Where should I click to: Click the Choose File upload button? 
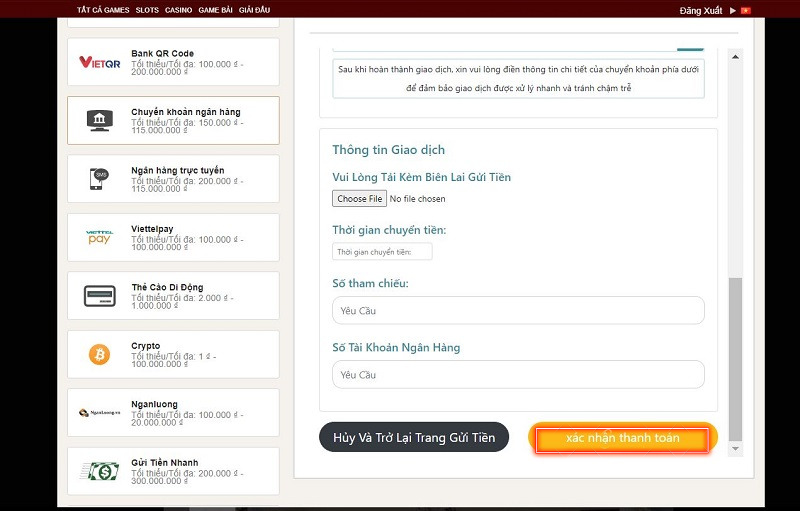[x=359, y=199]
